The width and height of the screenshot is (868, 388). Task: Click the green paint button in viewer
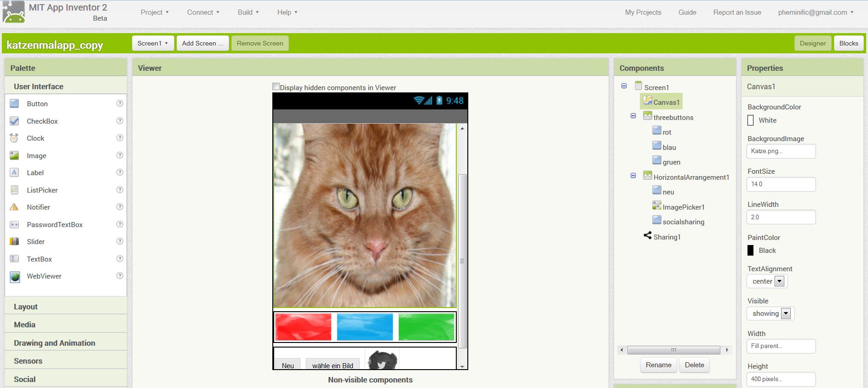coord(426,327)
